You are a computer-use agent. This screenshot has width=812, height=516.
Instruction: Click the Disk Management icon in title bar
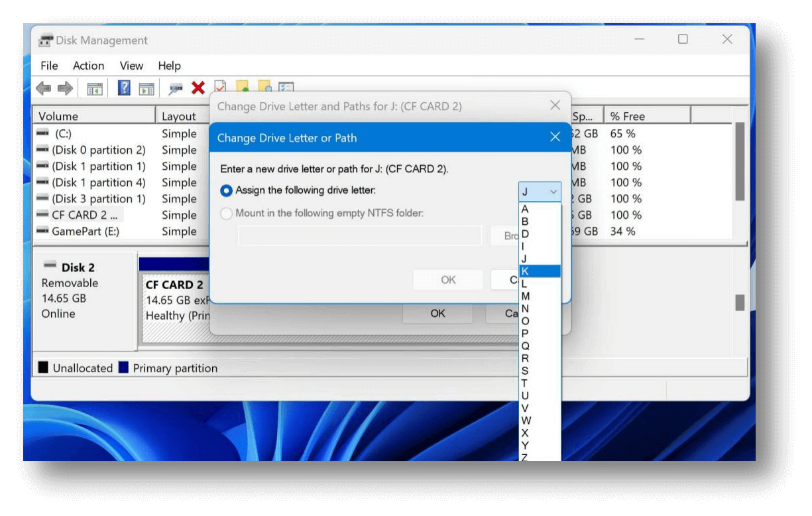point(45,40)
